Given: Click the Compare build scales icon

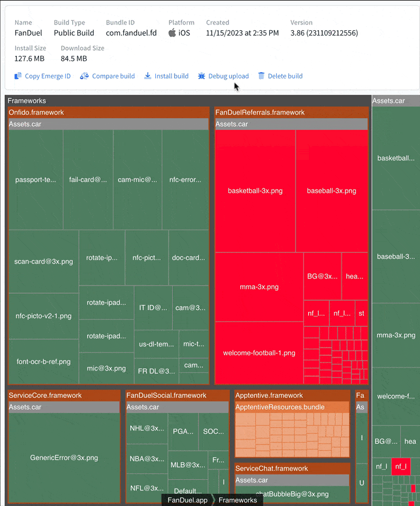Looking at the screenshot, I should point(84,76).
